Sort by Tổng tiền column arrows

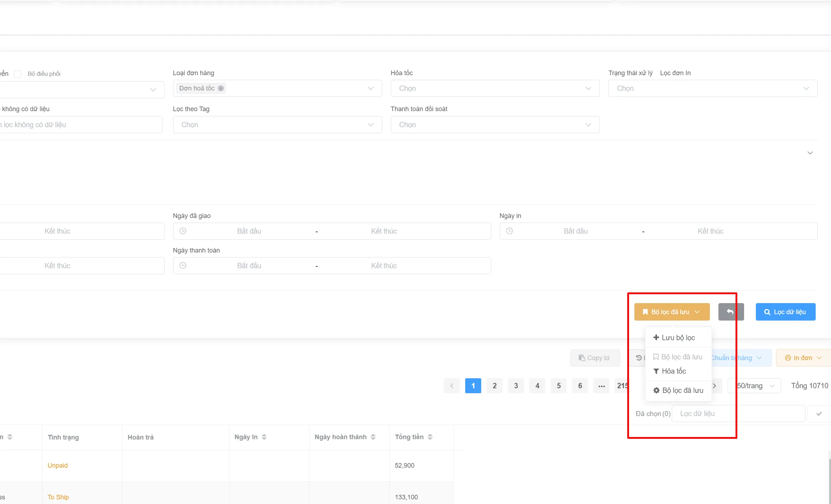coord(430,437)
